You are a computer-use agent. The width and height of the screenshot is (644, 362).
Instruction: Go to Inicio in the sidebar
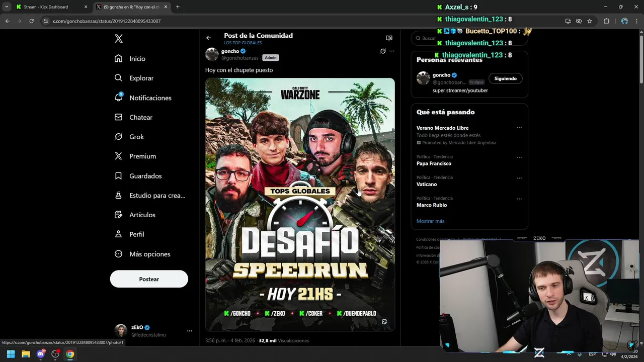[x=130, y=59]
